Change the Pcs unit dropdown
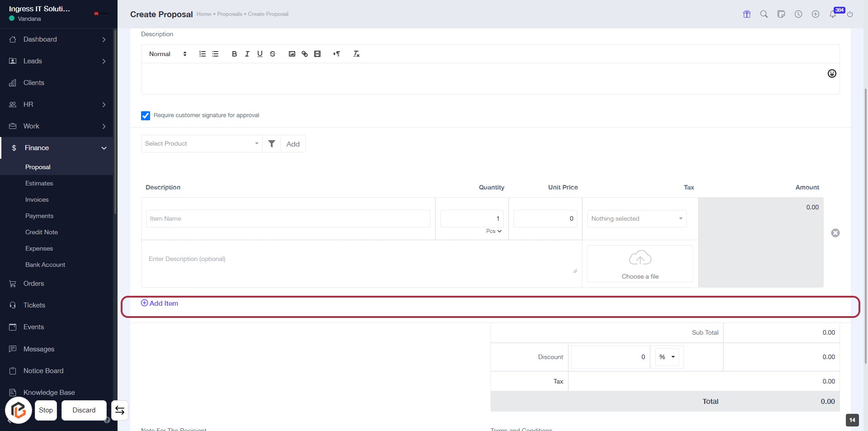 494,231
